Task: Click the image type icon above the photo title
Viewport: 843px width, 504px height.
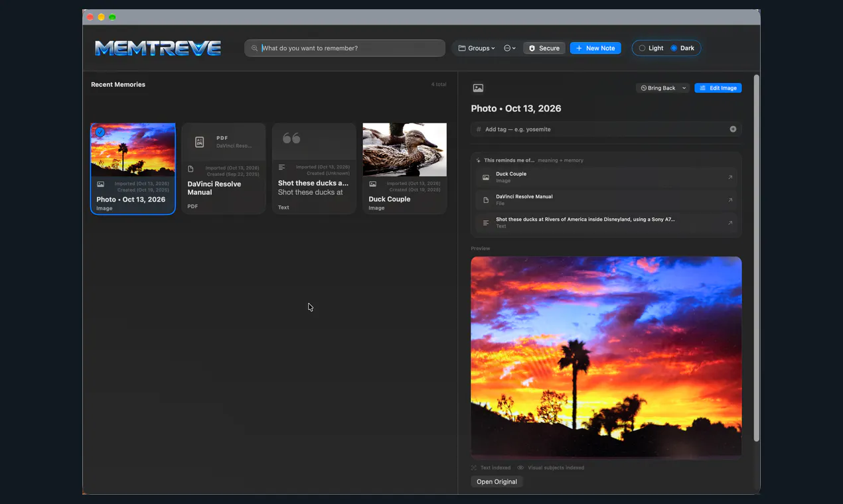Action: (x=478, y=88)
